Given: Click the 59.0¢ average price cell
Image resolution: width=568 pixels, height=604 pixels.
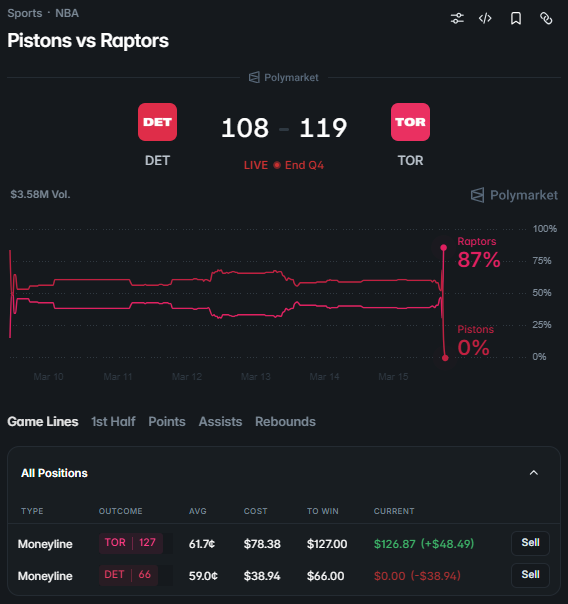Looking at the screenshot, I should [203, 576].
